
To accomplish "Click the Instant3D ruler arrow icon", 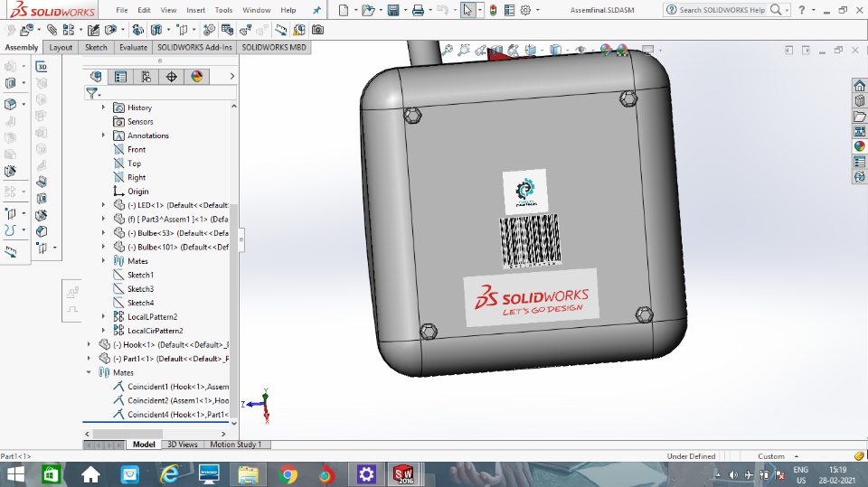I will point(281,30).
